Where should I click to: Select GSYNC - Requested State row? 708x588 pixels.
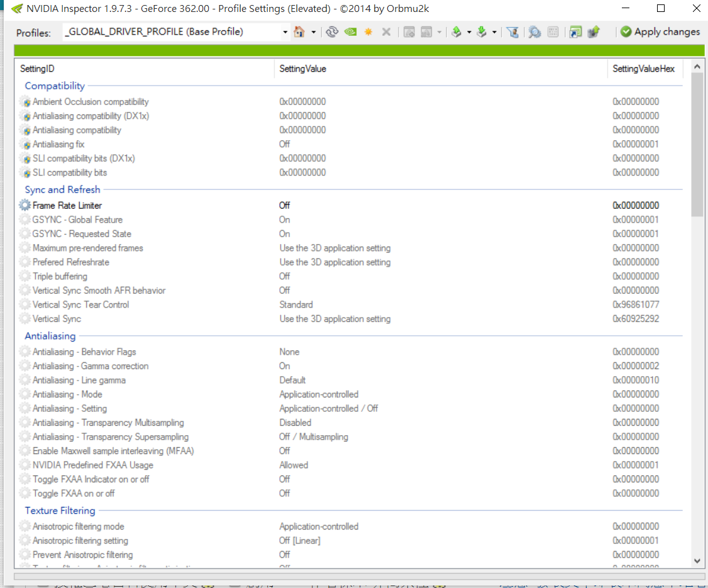[350, 234]
